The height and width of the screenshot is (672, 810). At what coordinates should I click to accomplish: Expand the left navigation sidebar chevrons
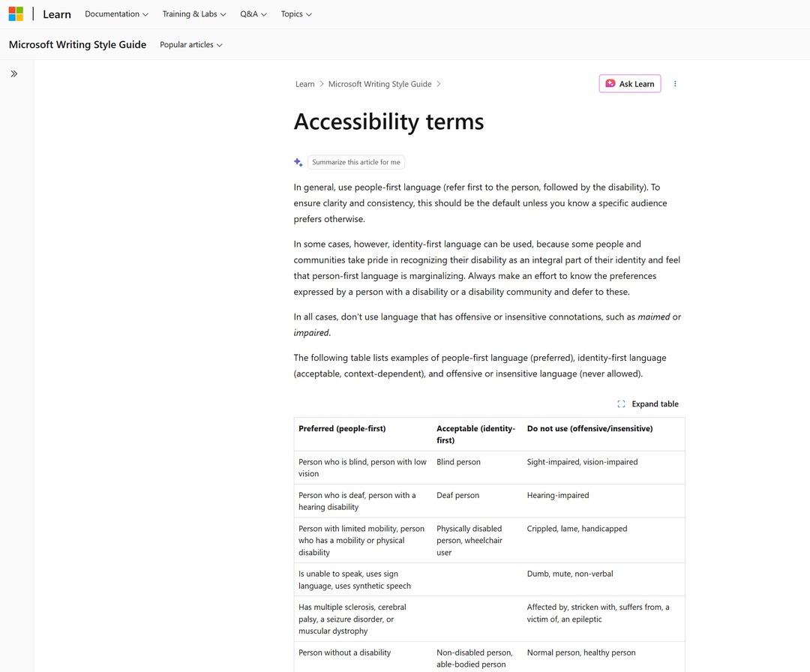pyautogui.click(x=14, y=73)
